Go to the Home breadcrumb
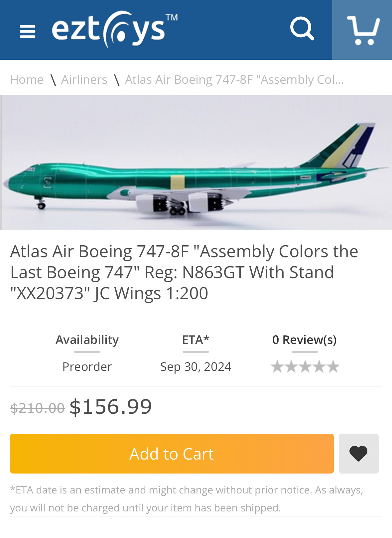Screen dimensions: 392x538 pos(27,80)
